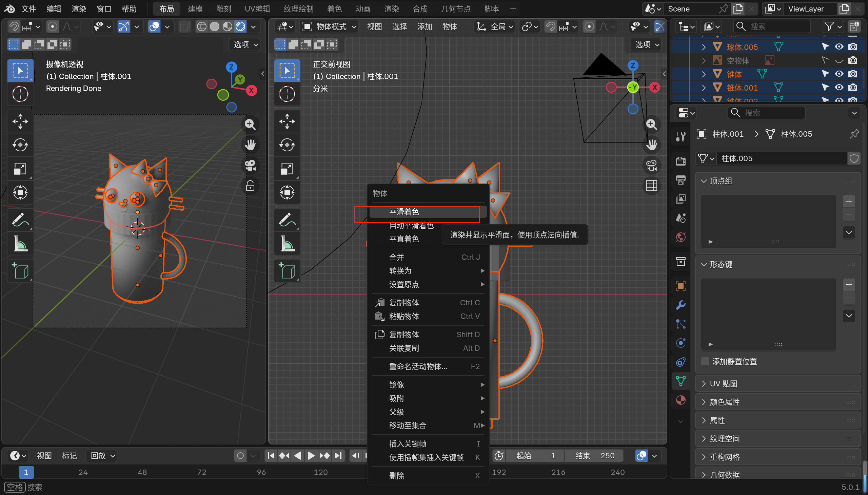Select the Annotate tool in the left viewport

point(20,220)
